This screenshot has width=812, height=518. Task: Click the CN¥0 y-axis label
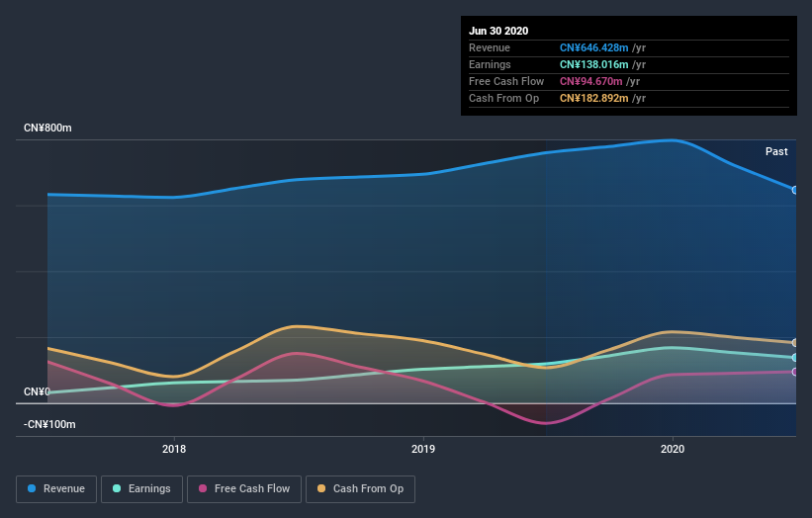[x=37, y=391]
